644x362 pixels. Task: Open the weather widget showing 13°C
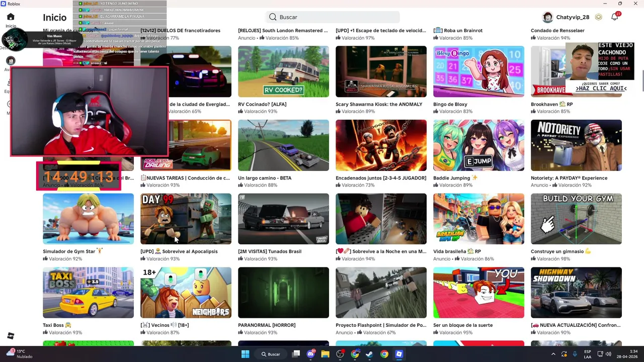click(19, 354)
